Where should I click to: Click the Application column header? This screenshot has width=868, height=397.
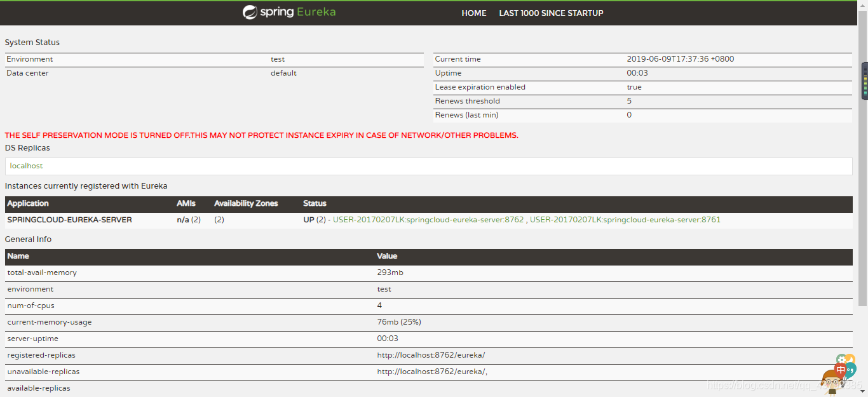28,203
